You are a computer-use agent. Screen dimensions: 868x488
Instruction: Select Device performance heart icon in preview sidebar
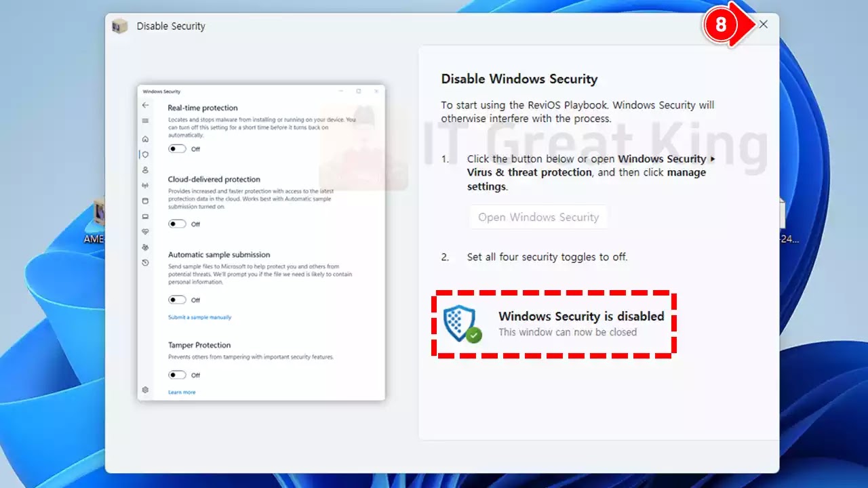tap(145, 232)
